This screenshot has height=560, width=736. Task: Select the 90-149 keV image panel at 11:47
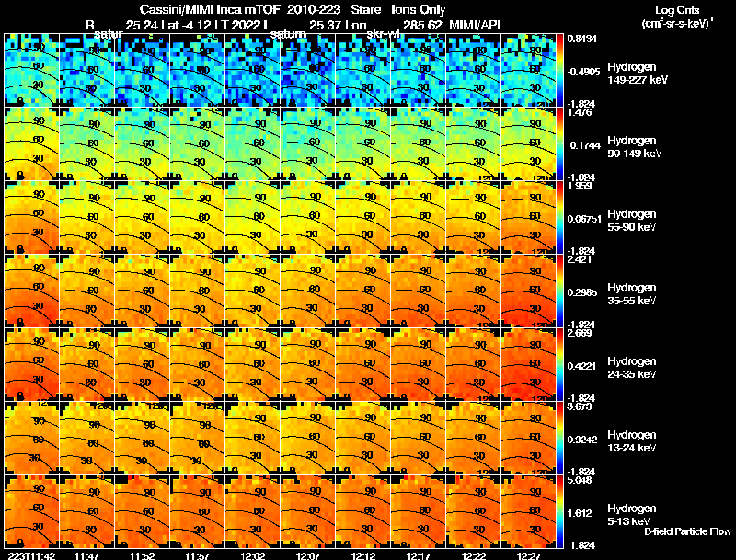(87, 144)
